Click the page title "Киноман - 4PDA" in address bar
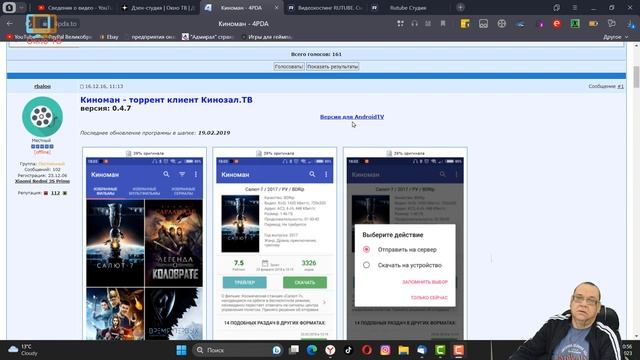 pyautogui.click(x=243, y=24)
